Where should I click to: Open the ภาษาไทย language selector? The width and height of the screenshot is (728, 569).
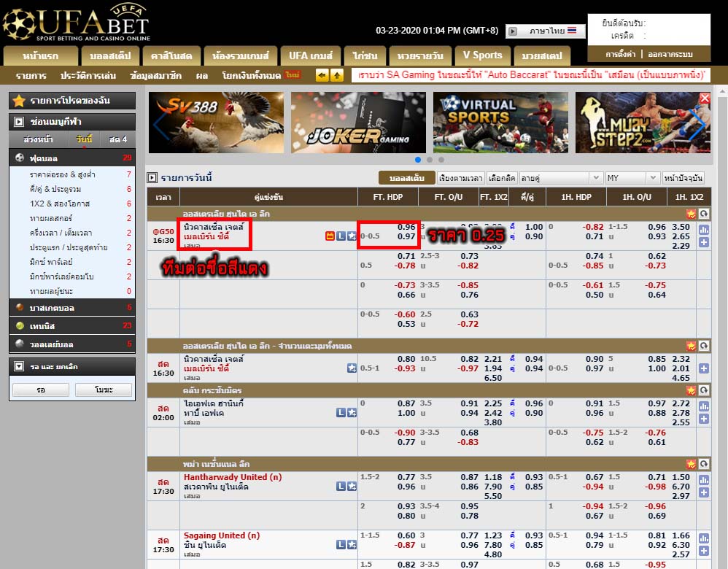point(546,31)
